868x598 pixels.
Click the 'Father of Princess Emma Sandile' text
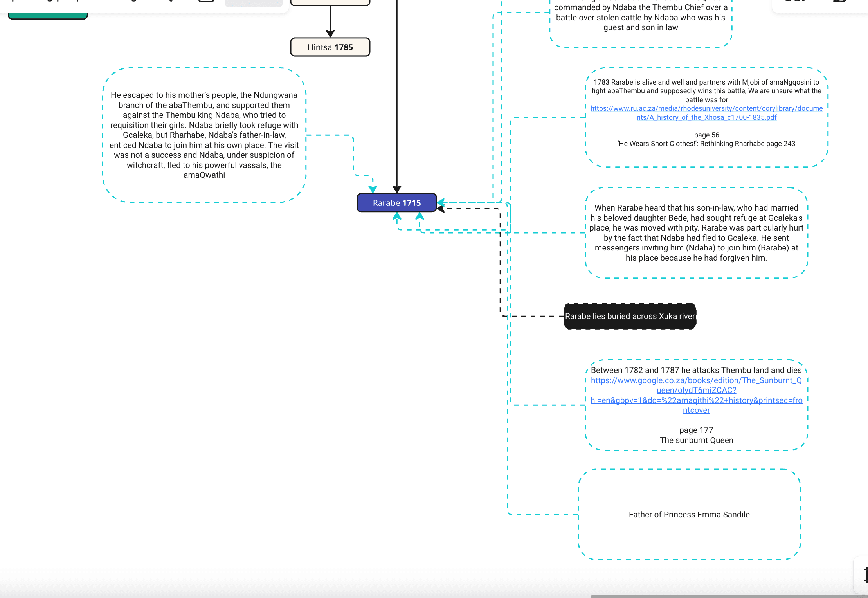click(x=689, y=515)
